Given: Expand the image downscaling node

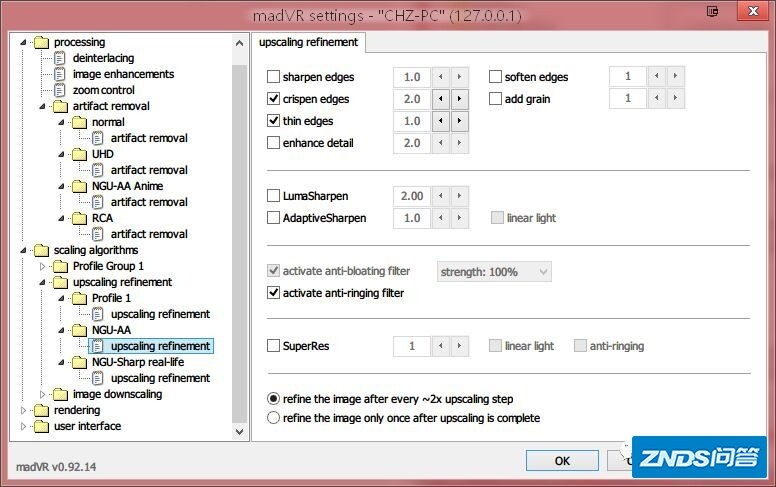Looking at the screenshot, I should pos(42,394).
